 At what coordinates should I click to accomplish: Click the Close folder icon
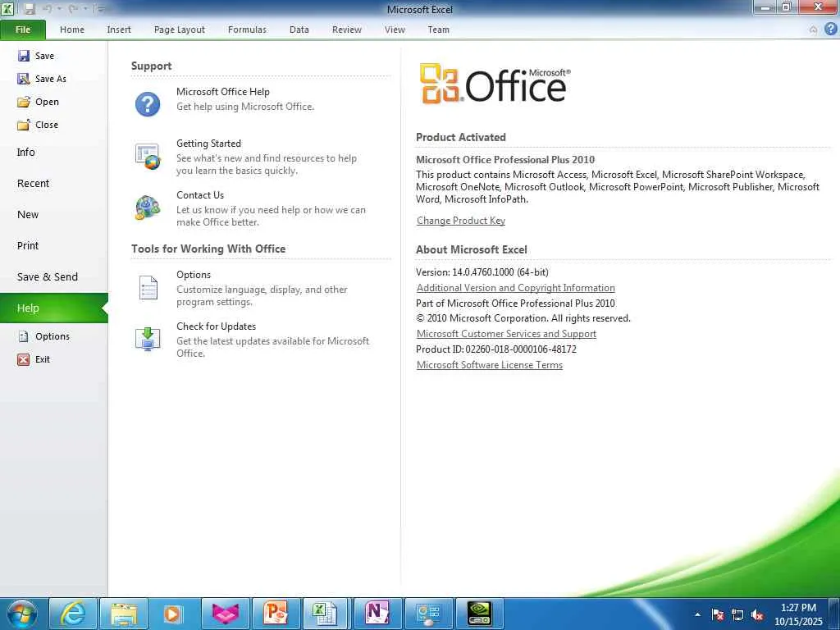pos(24,125)
